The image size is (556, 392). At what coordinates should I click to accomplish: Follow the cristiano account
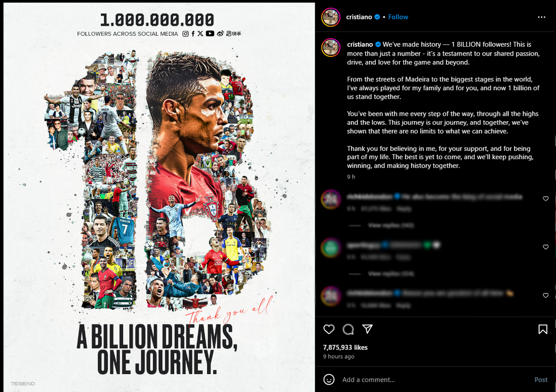pos(398,17)
